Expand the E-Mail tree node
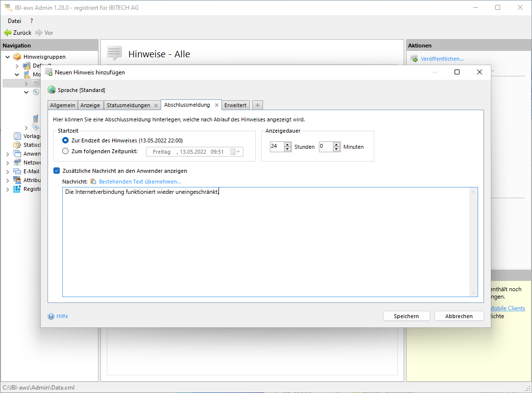The image size is (532, 393). pos(7,171)
